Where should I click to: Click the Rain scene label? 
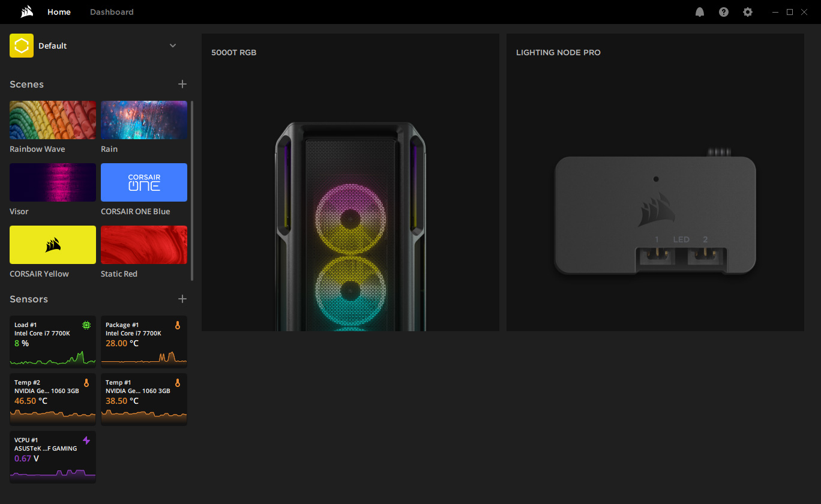pyautogui.click(x=109, y=149)
